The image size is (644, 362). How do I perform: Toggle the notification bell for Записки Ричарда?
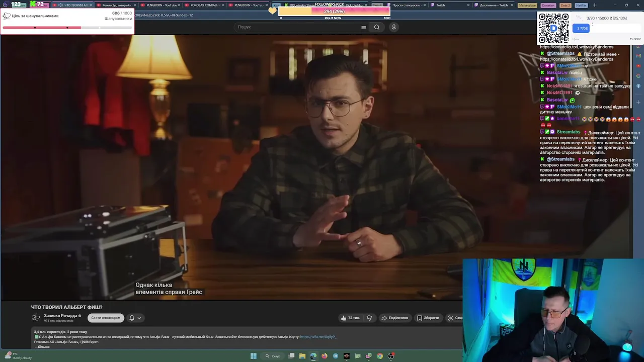[132, 318]
